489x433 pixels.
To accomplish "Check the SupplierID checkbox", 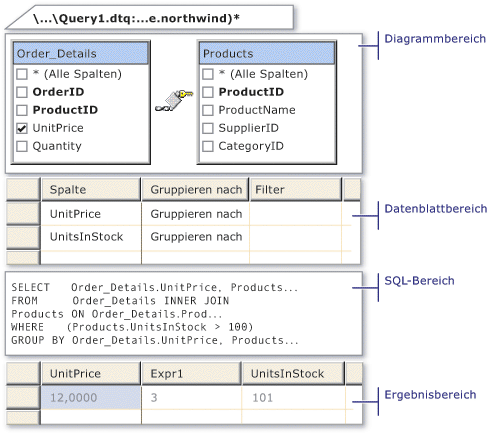I will point(208,128).
